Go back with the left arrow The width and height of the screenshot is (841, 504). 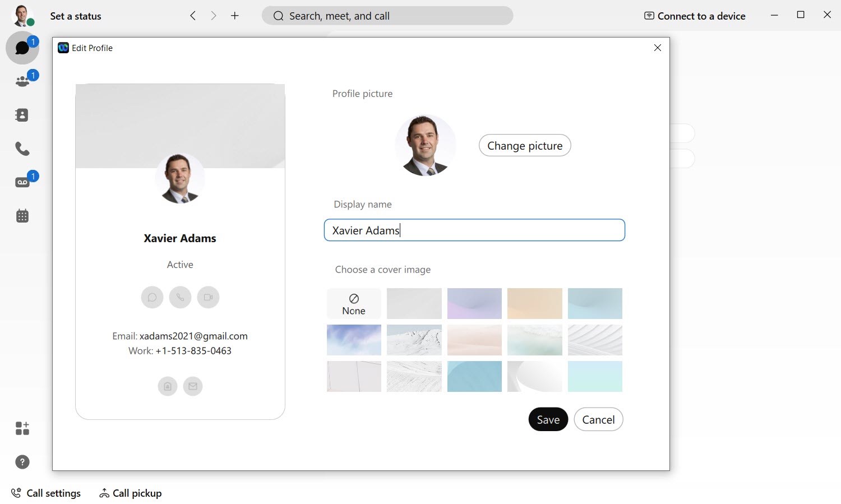pos(193,16)
